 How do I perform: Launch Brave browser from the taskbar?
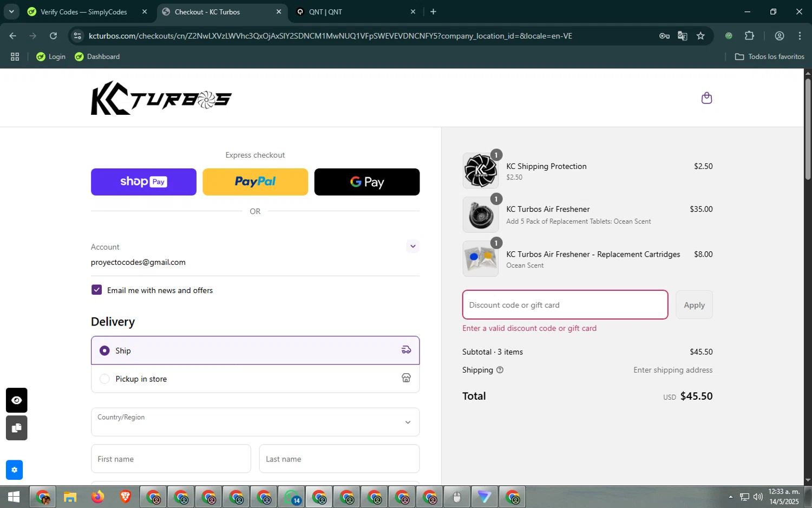[125, 497]
